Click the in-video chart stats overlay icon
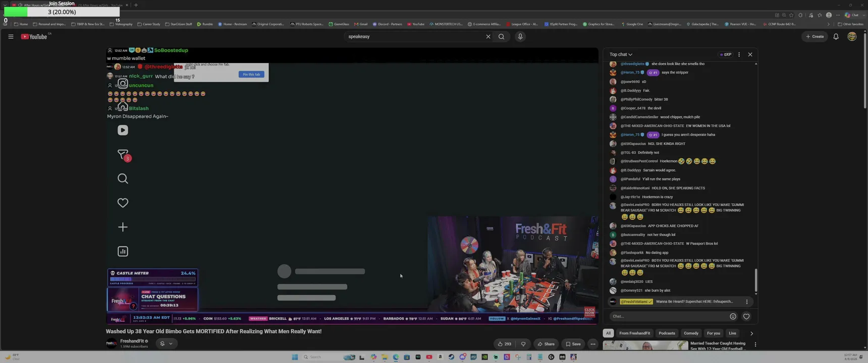 (123, 251)
